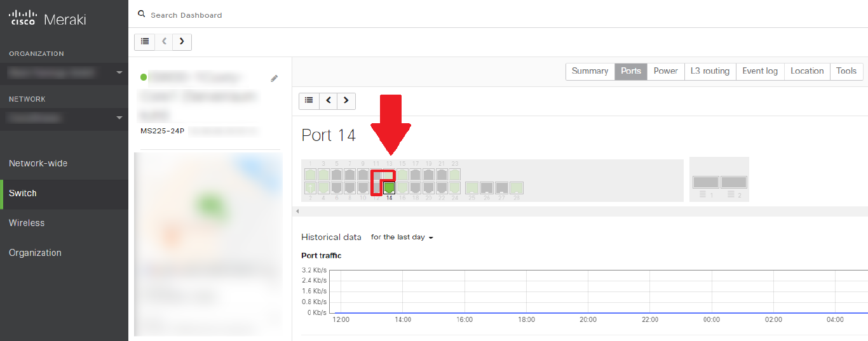Click switch port 1 icon
The width and height of the screenshot is (868, 341).
coord(310,174)
